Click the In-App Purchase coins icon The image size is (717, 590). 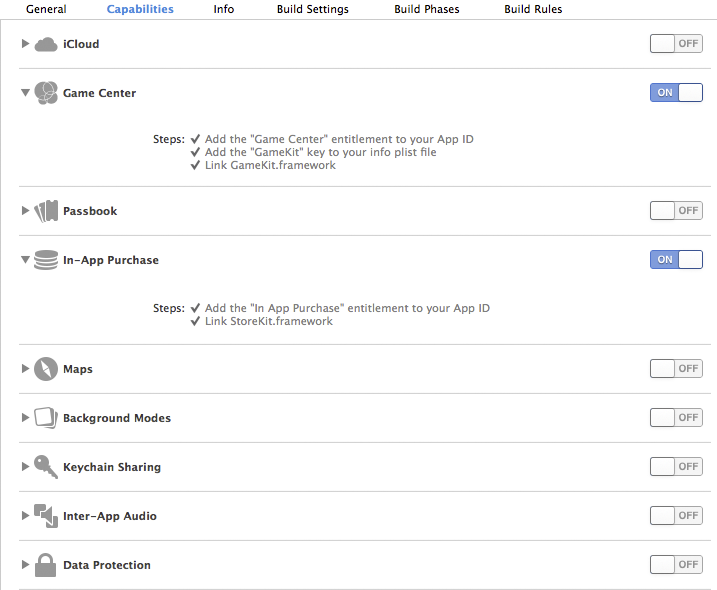46,260
